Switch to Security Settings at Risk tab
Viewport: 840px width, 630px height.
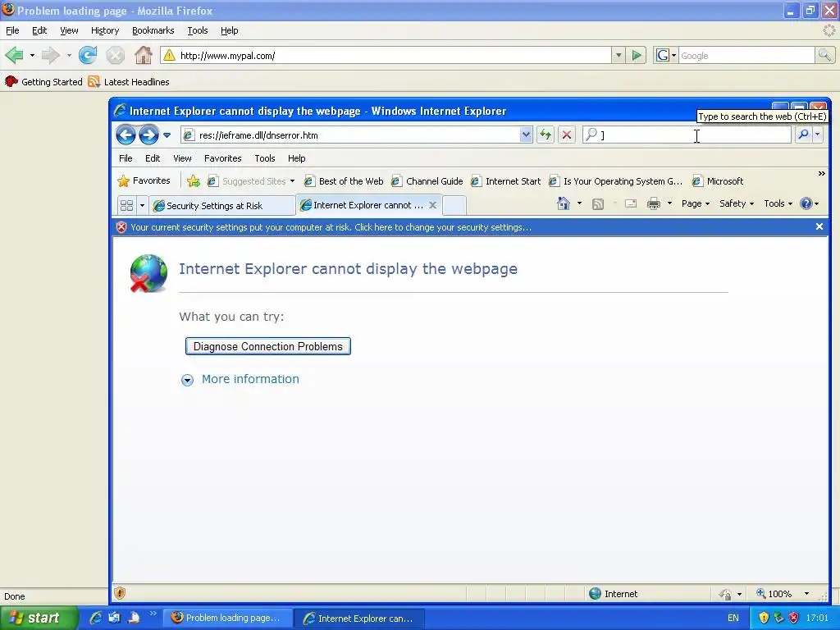pos(221,206)
